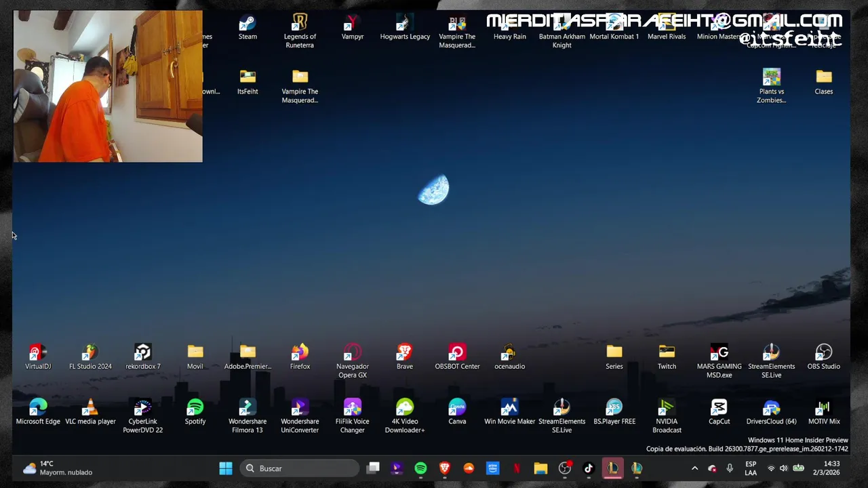Launch Legends of Runeterra from desktop
Screen dimensions: 868x488
(x=300, y=31)
